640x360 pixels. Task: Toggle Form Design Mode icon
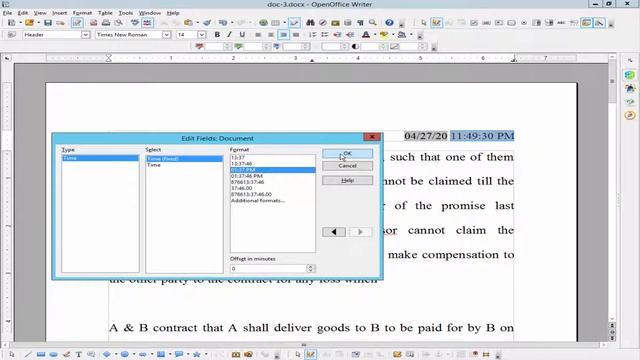point(436,23)
